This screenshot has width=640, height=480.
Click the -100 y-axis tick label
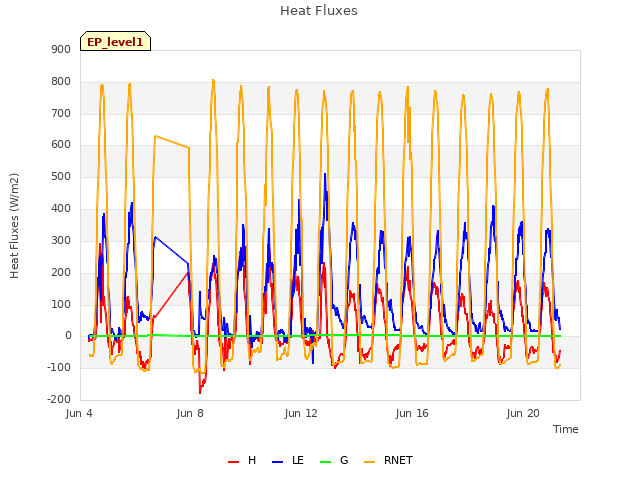point(59,367)
